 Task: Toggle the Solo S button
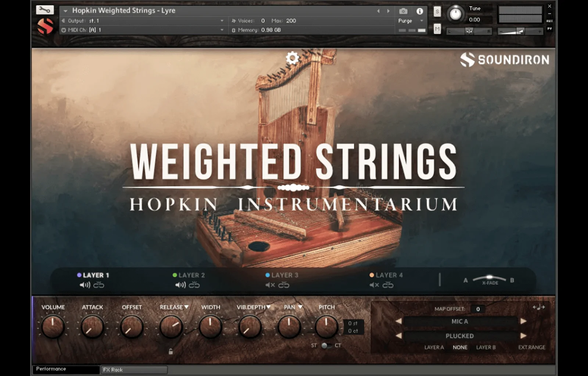point(437,11)
